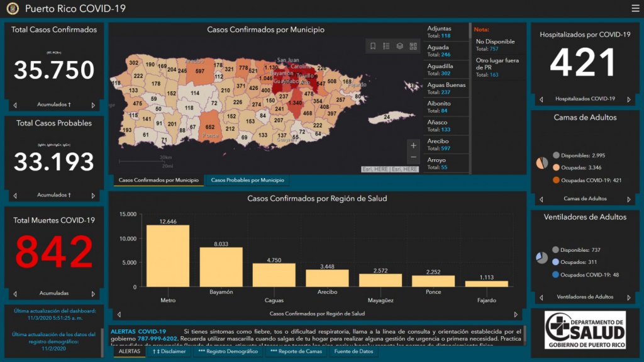
Task: Open the basemap gallery grid icon
Action: click(413, 46)
